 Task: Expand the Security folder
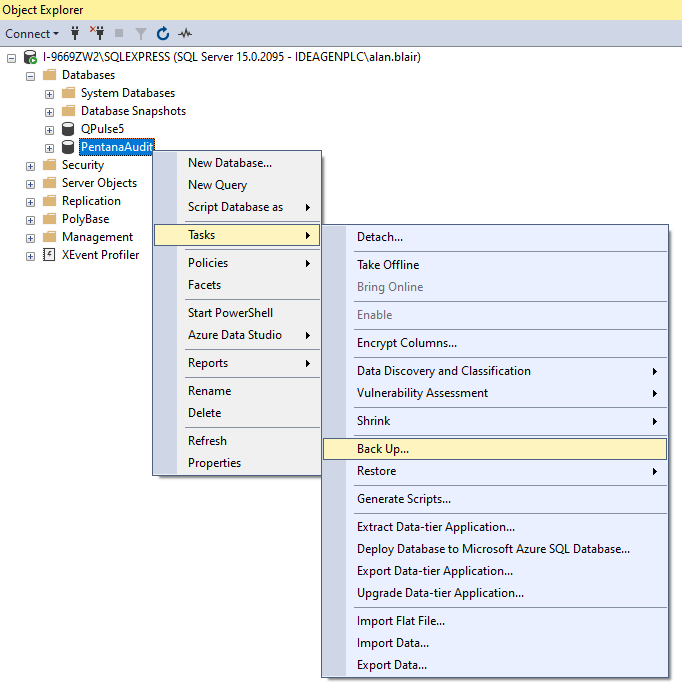click(x=30, y=166)
